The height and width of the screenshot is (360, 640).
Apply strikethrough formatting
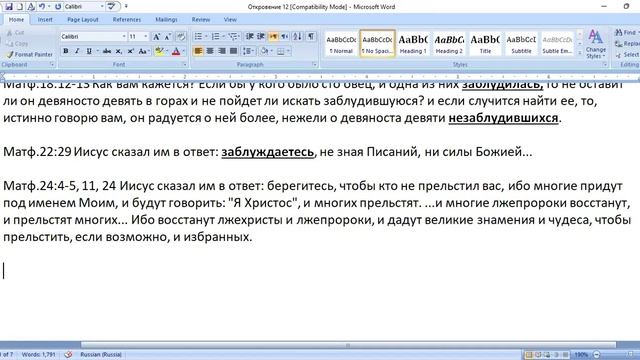[x=107, y=51]
